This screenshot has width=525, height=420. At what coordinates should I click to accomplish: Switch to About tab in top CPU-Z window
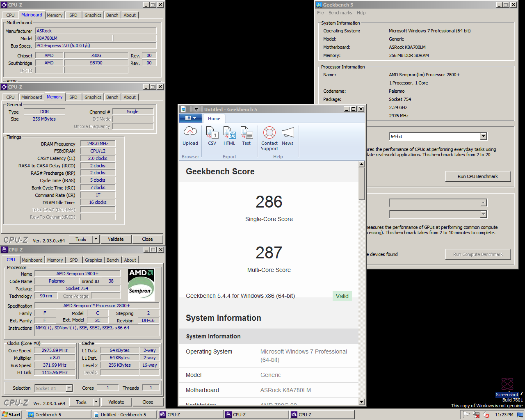click(130, 15)
